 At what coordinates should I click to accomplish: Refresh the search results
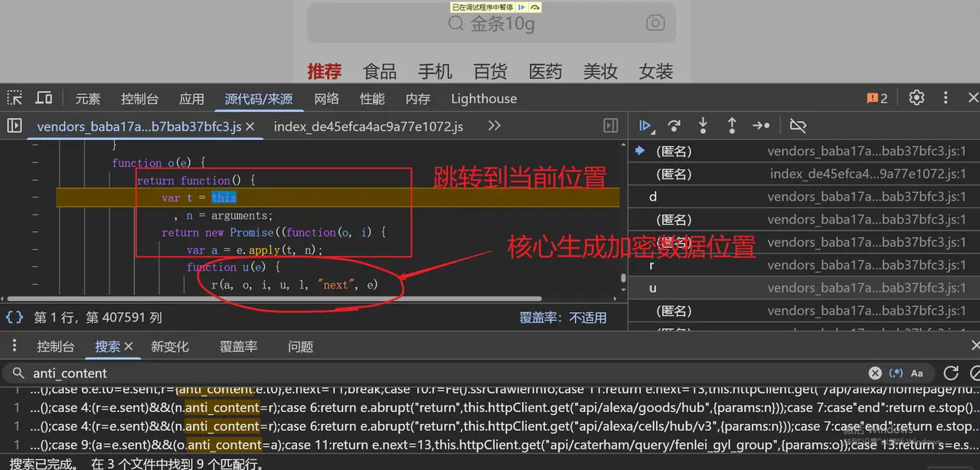pyautogui.click(x=951, y=373)
